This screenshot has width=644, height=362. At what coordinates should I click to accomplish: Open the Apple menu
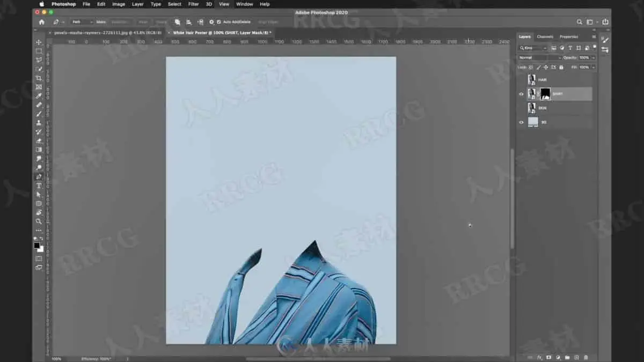tap(42, 4)
